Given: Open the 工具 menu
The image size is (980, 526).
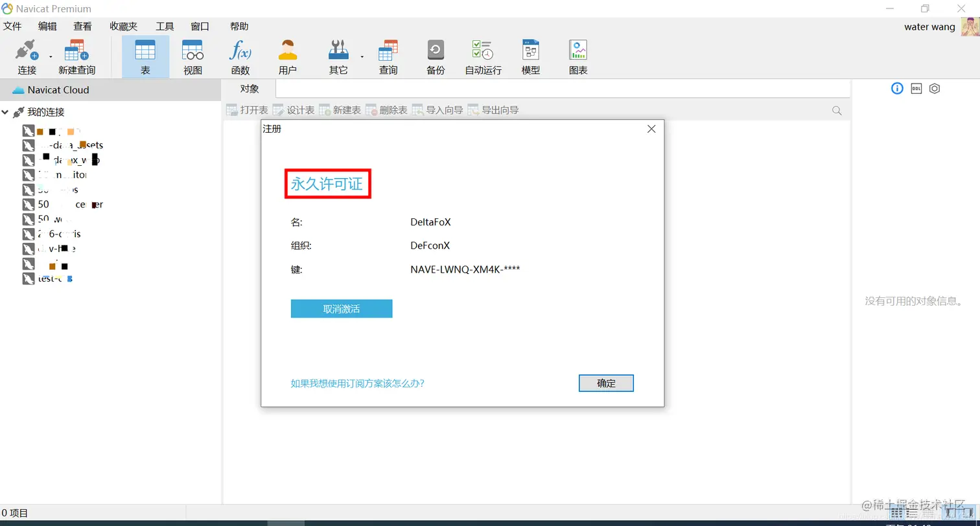Looking at the screenshot, I should coord(165,27).
